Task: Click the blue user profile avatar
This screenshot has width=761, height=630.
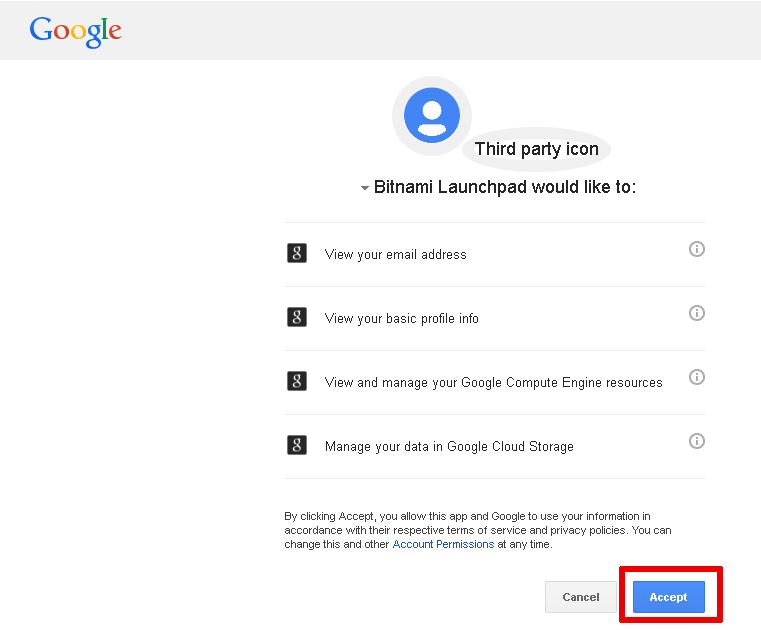Action: coord(432,116)
